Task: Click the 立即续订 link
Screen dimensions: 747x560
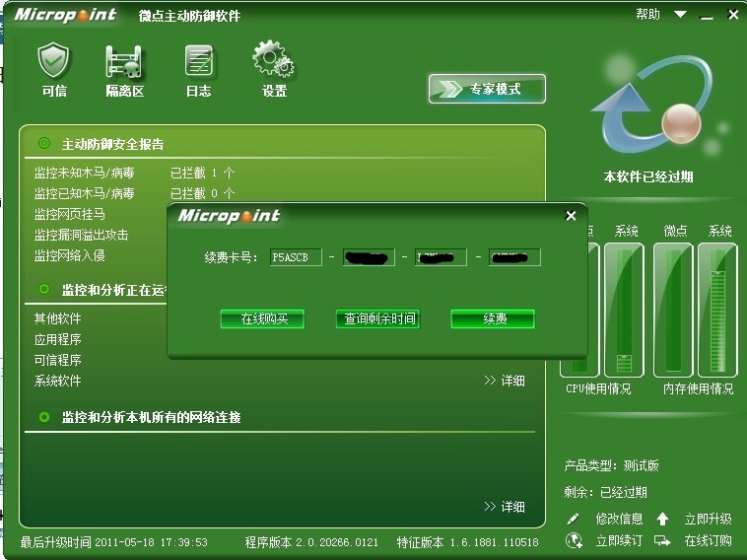Action: [x=619, y=541]
